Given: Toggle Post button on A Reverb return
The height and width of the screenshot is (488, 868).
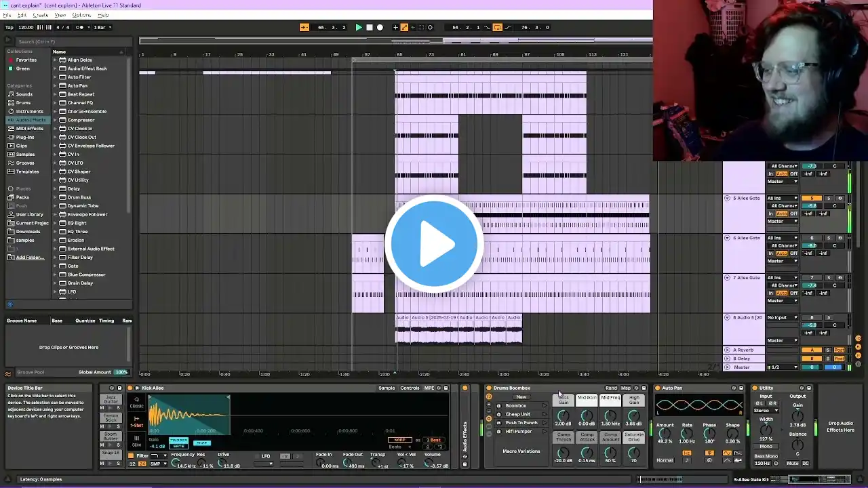Looking at the screenshot, I should pos(839,350).
